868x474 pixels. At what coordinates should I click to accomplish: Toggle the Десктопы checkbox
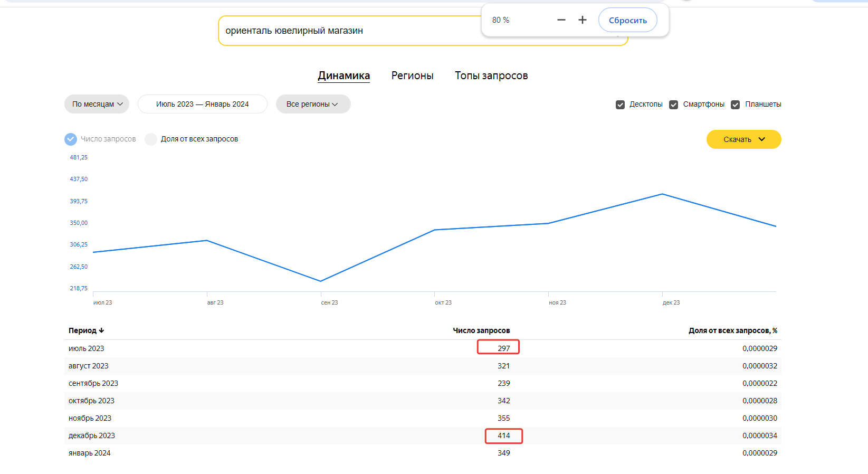tap(620, 105)
